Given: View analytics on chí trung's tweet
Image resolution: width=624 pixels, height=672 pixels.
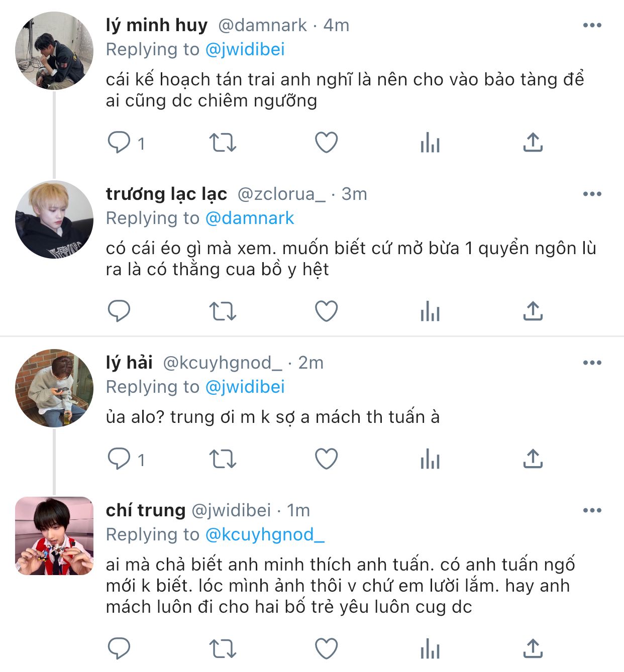Looking at the screenshot, I should [x=430, y=648].
